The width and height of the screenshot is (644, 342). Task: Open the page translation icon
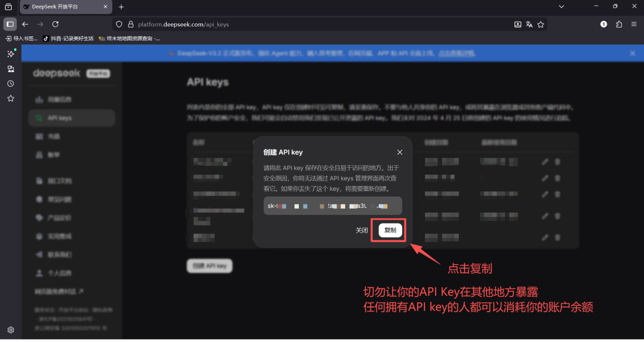pyautogui.click(x=529, y=24)
